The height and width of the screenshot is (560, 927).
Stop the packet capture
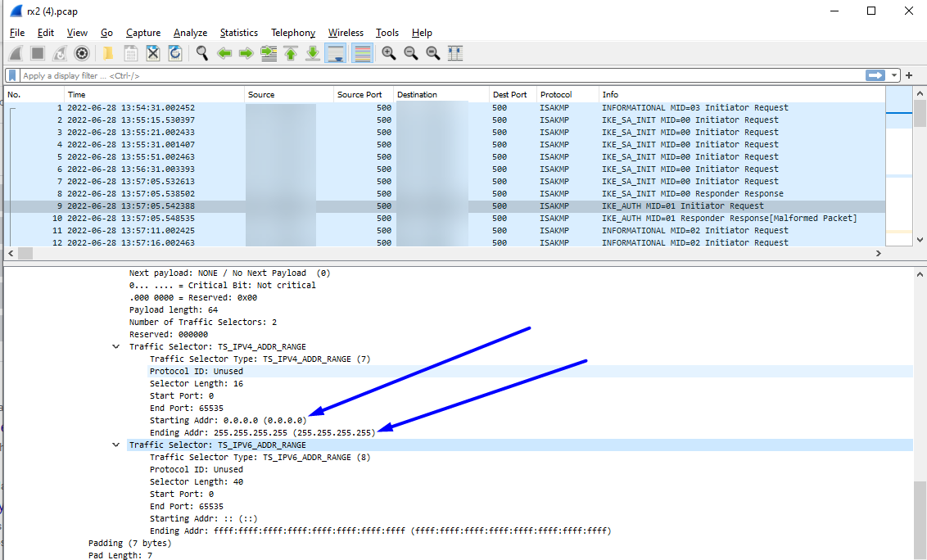click(x=37, y=52)
